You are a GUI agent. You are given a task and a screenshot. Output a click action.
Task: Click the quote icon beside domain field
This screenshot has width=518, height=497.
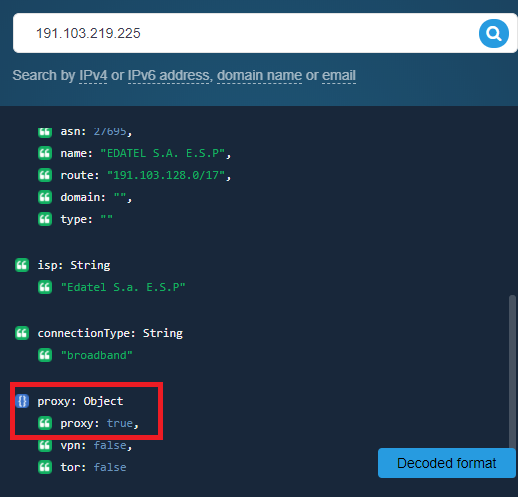(45, 197)
